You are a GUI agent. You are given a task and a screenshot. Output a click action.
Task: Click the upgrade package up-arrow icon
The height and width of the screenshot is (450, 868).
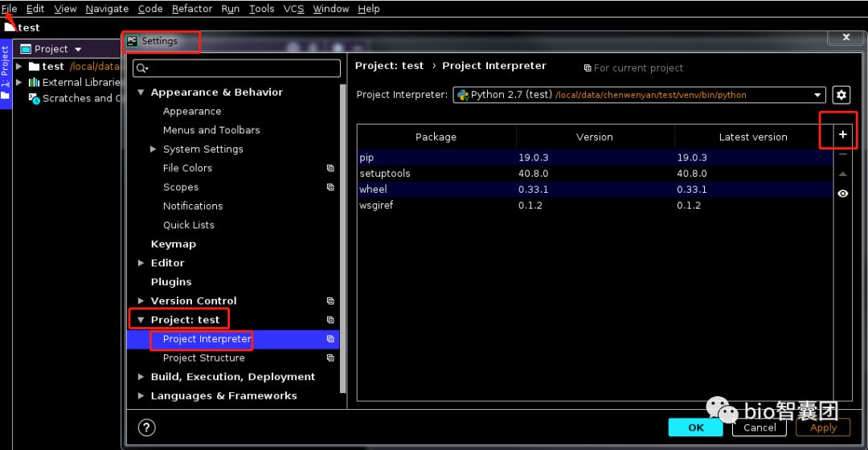[x=842, y=174]
